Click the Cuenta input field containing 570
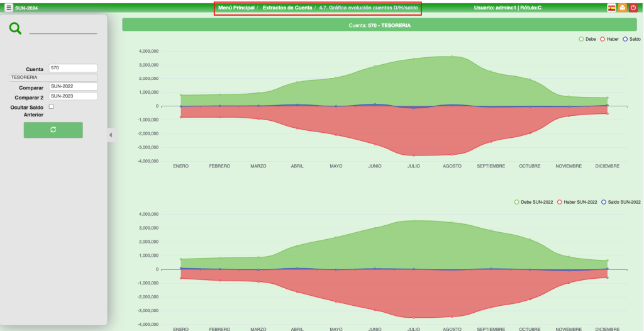The width and height of the screenshot is (644, 331). (x=73, y=68)
